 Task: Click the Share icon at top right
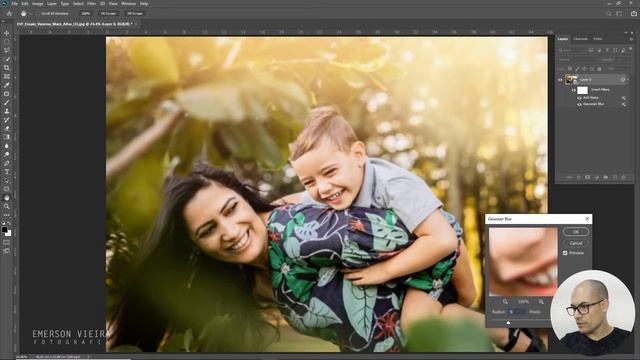tap(634, 13)
